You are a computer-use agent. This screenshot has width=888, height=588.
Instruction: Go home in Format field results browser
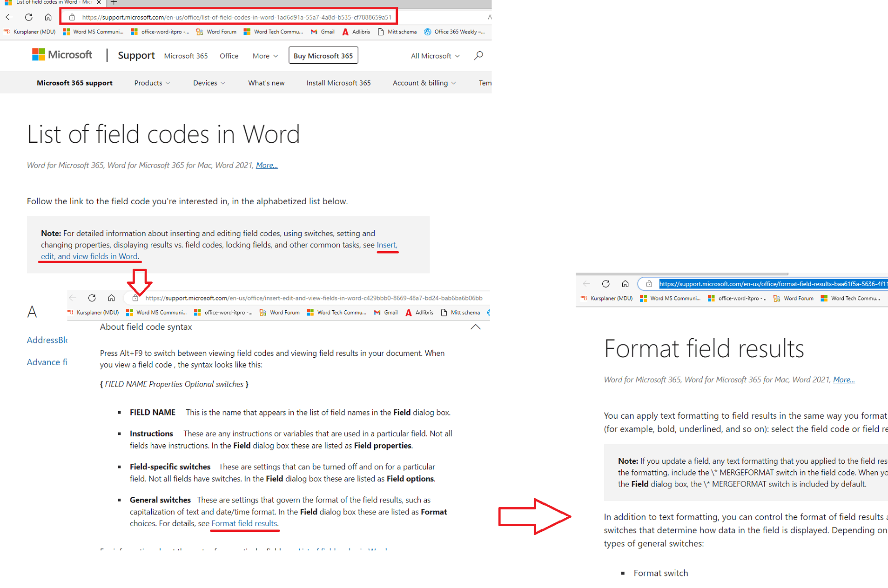click(625, 284)
